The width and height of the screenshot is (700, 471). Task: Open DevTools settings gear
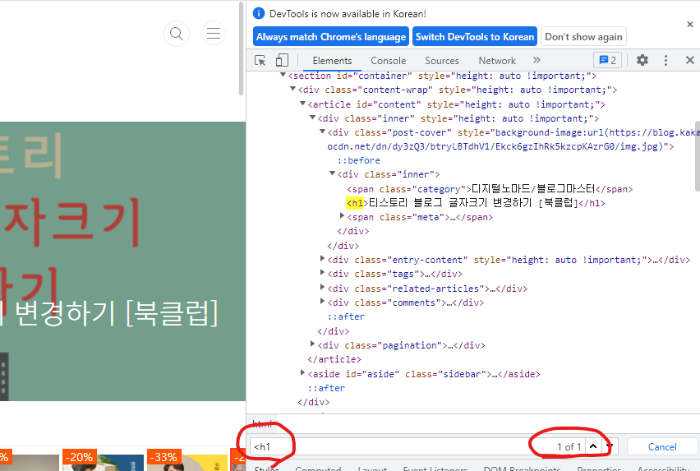[642, 61]
